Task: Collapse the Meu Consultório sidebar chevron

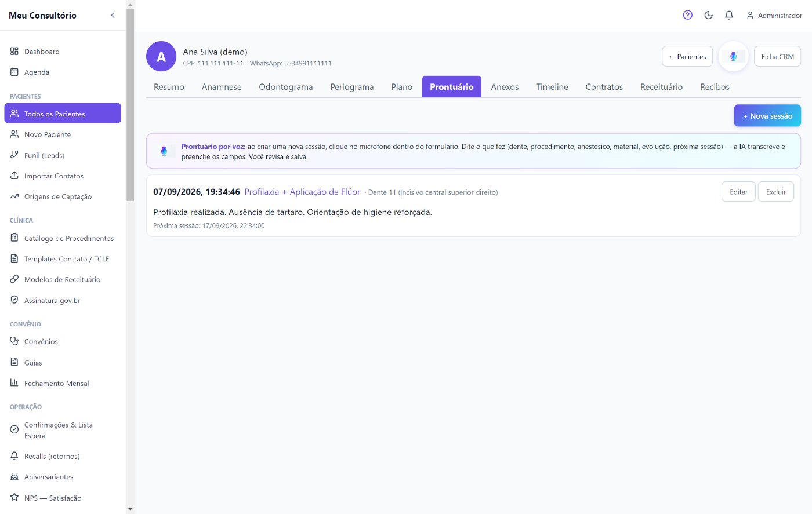Action: [113, 15]
